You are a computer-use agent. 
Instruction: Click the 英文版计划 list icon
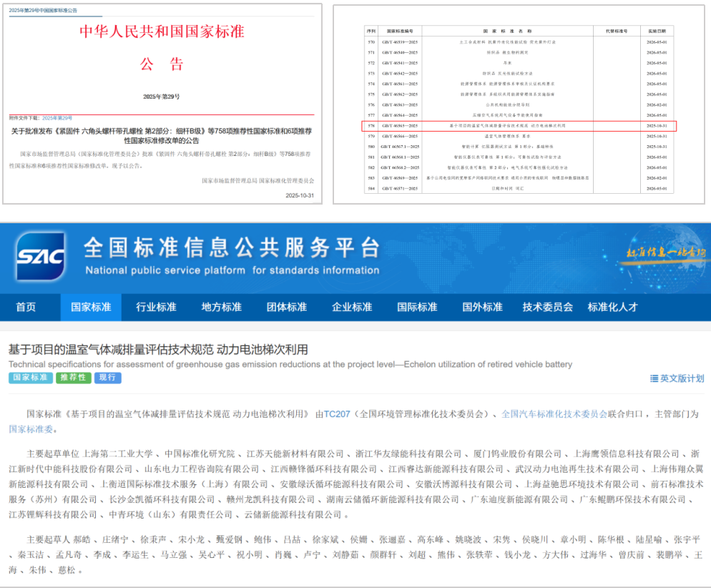(654, 378)
